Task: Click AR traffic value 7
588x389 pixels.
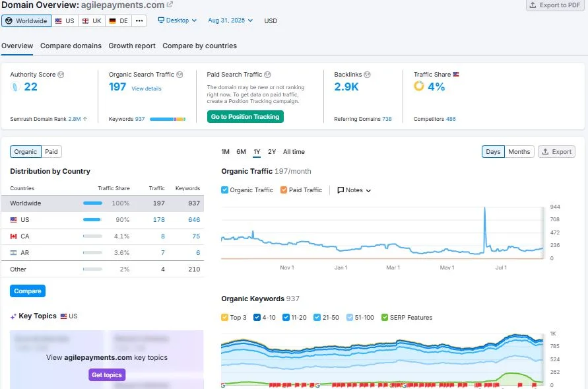Action: [x=163, y=252]
